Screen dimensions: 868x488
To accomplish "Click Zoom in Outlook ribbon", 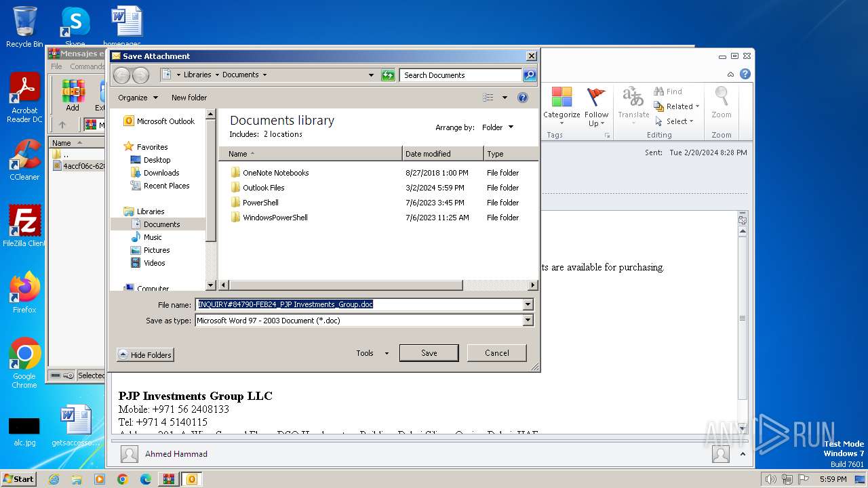I will click(x=722, y=103).
